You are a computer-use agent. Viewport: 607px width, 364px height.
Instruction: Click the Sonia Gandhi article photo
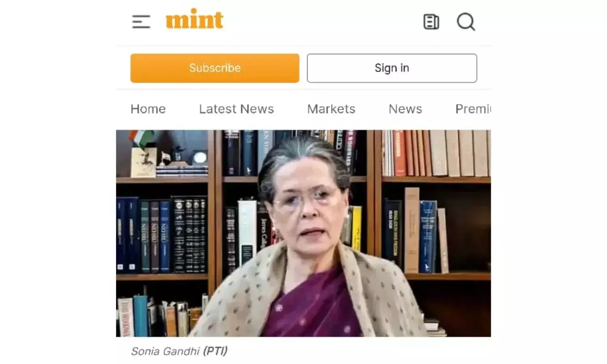click(303, 233)
